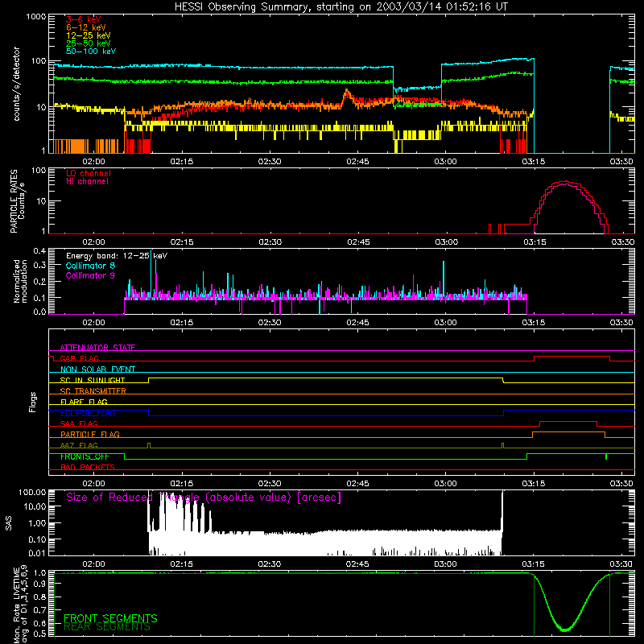Click the AAZ_FLAG pulse near 02:09
644x644 pixels.
tap(149, 445)
